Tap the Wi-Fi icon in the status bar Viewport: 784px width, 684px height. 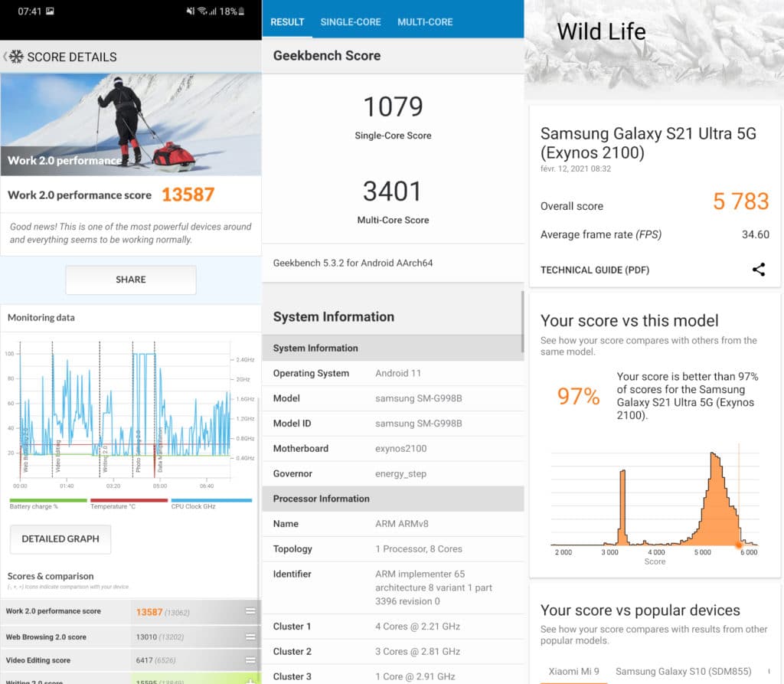click(x=202, y=11)
